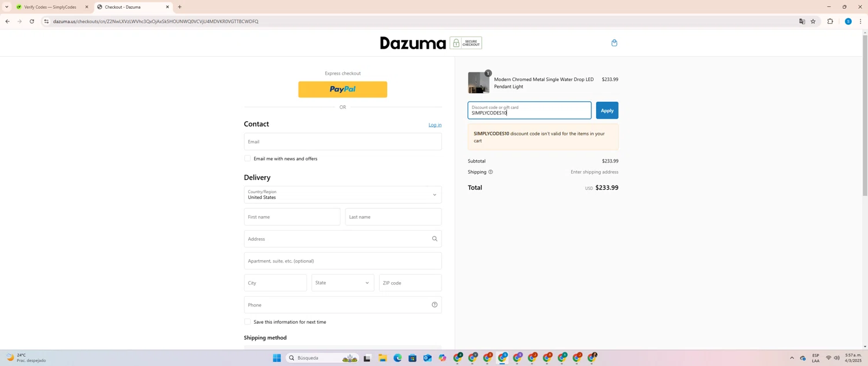The width and height of the screenshot is (868, 366).
Task: Click the browser address bar URL
Action: coord(156,21)
